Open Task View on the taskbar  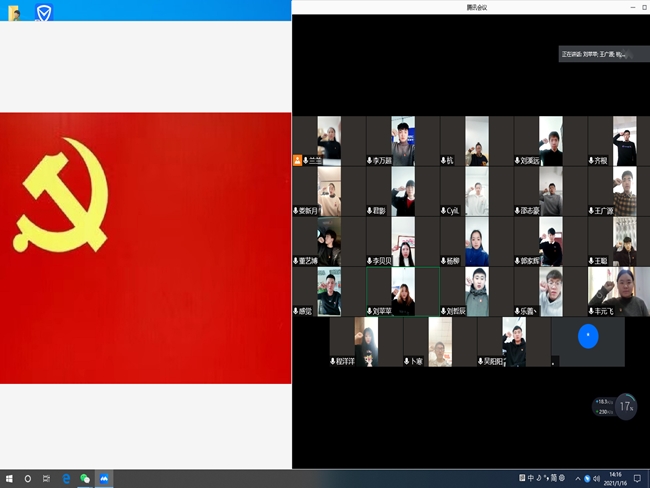point(46,479)
